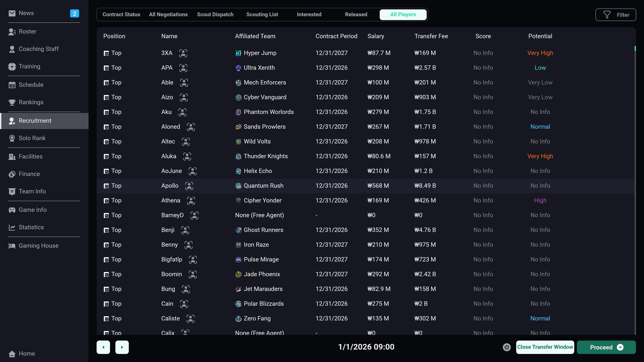Click Close Transfer Window button

545,347
